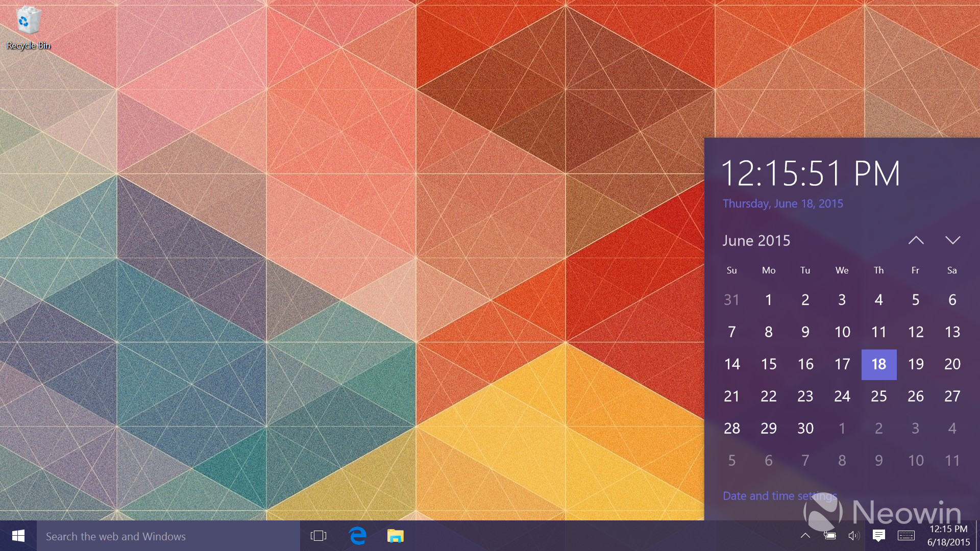980x551 pixels.
Task: Select the highlighted date 18 in the calendar
Action: [879, 364]
